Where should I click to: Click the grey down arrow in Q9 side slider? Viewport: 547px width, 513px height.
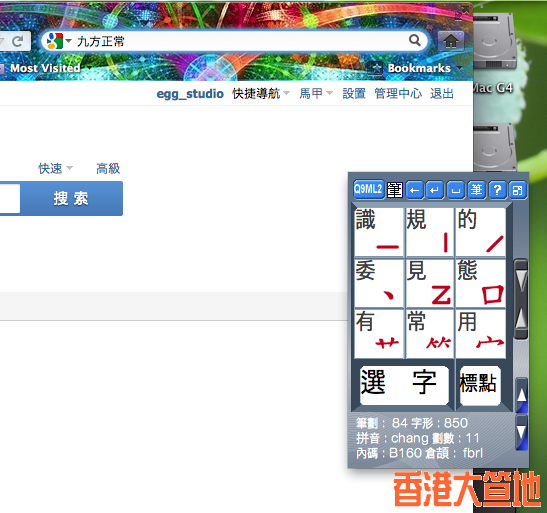521,281
